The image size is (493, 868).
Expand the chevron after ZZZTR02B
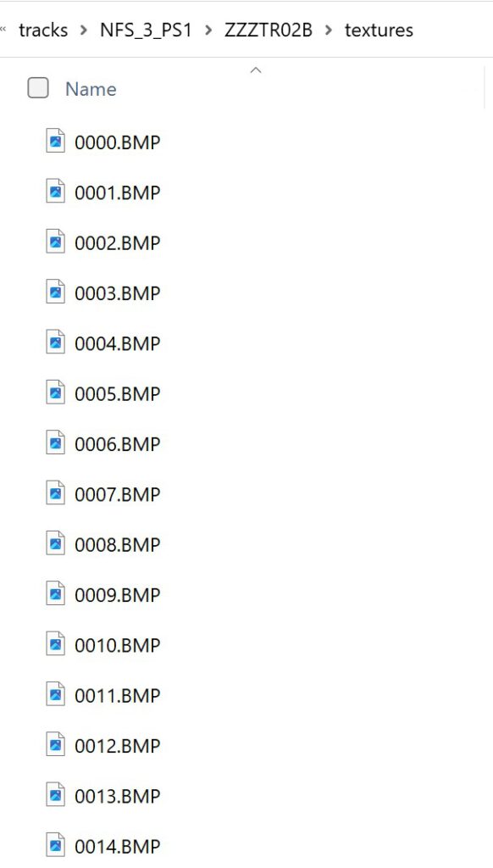pyautogui.click(x=329, y=30)
